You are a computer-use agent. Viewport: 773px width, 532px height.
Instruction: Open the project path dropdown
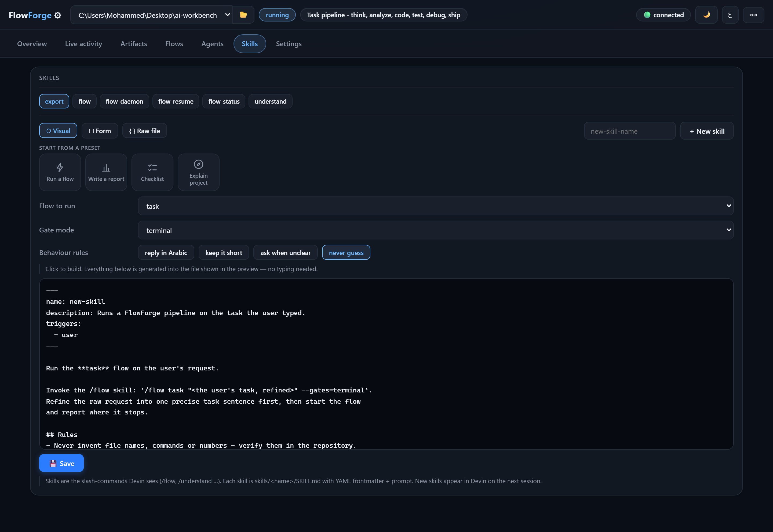tap(152, 15)
